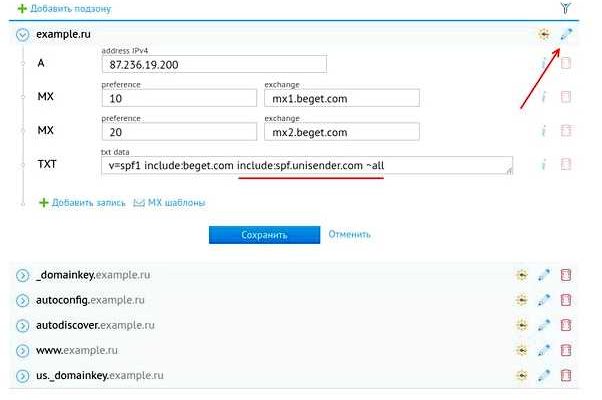This screenshot has width=602, height=400.
Task: Click the Сохранить button
Action: pyautogui.click(x=264, y=235)
